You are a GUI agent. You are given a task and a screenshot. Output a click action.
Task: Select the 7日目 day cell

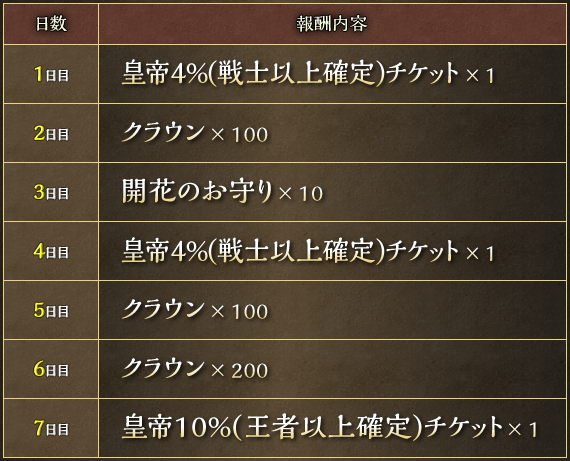(51, 428)
